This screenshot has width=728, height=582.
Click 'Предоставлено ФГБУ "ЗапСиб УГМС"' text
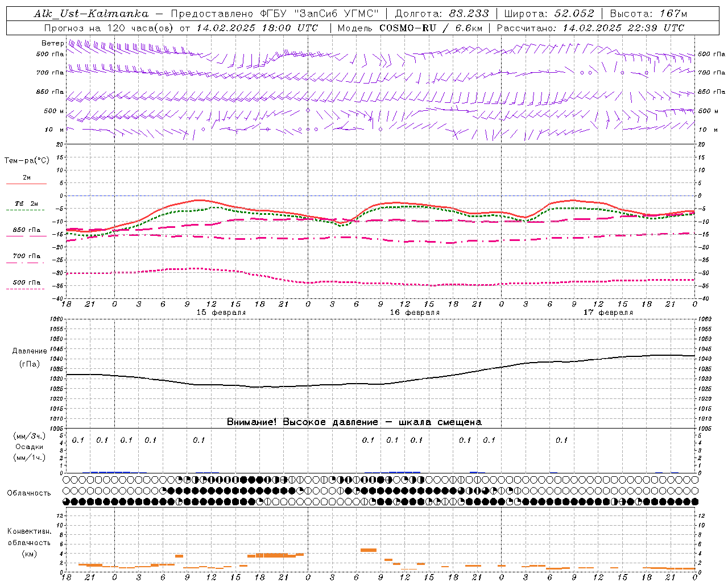pos(275,14)
